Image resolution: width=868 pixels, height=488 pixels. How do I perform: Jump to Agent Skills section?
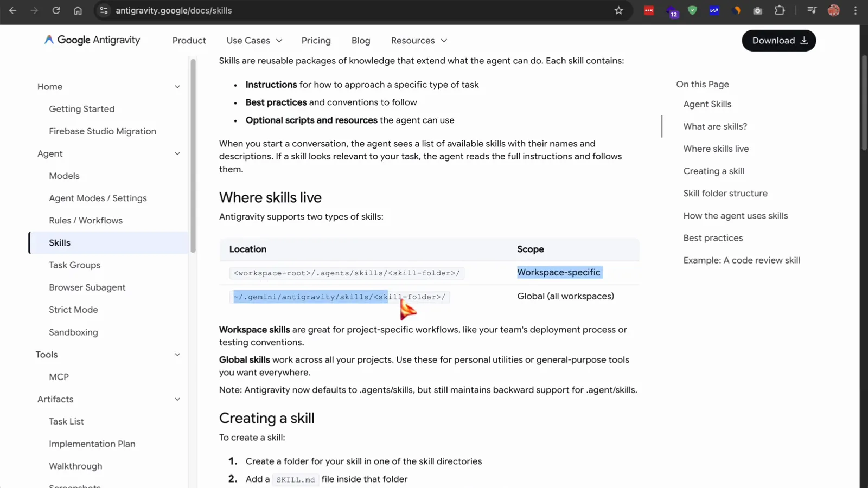point(707,104)
